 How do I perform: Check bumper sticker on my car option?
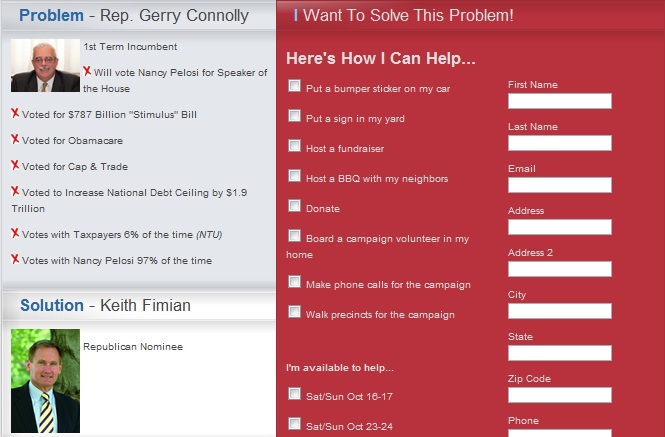pyautogui.click(x=294, y=86)
